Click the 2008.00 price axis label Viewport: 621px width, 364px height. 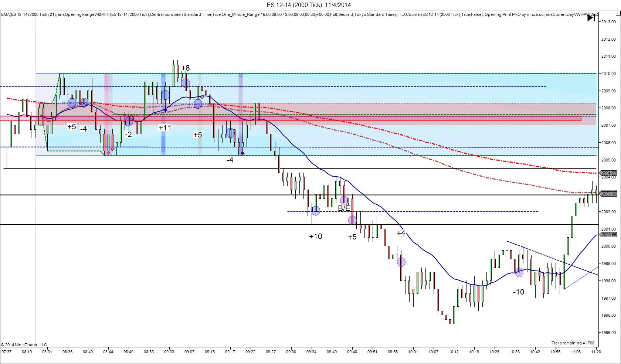(x=608, y=108)
